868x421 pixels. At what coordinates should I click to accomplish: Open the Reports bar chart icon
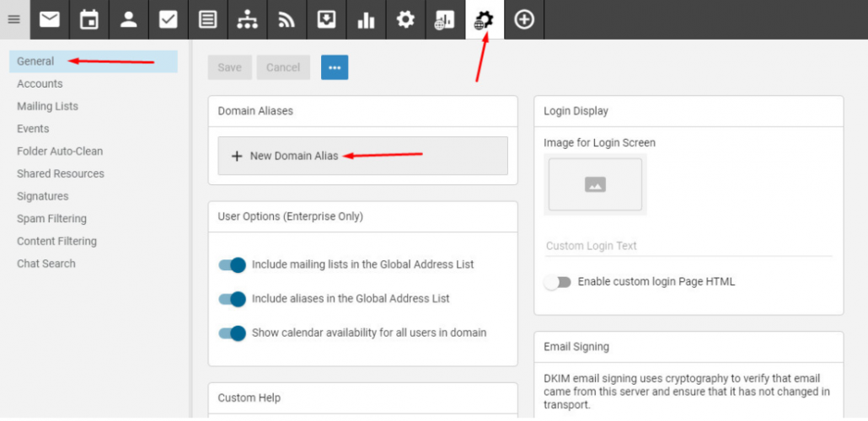(x=366, y=20)
